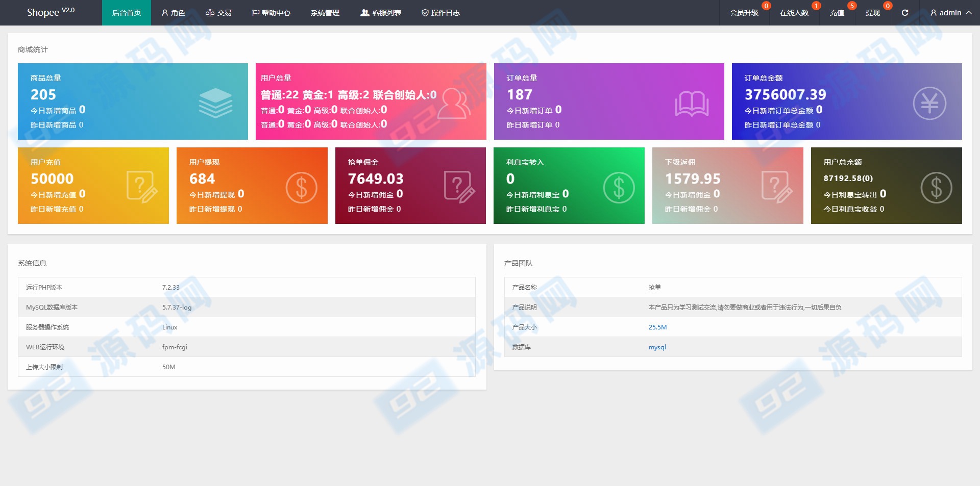Click the 今日利息宝转出 line
Image resolution: width=980 pixels, height=486 pixels.
pos(854,194)
